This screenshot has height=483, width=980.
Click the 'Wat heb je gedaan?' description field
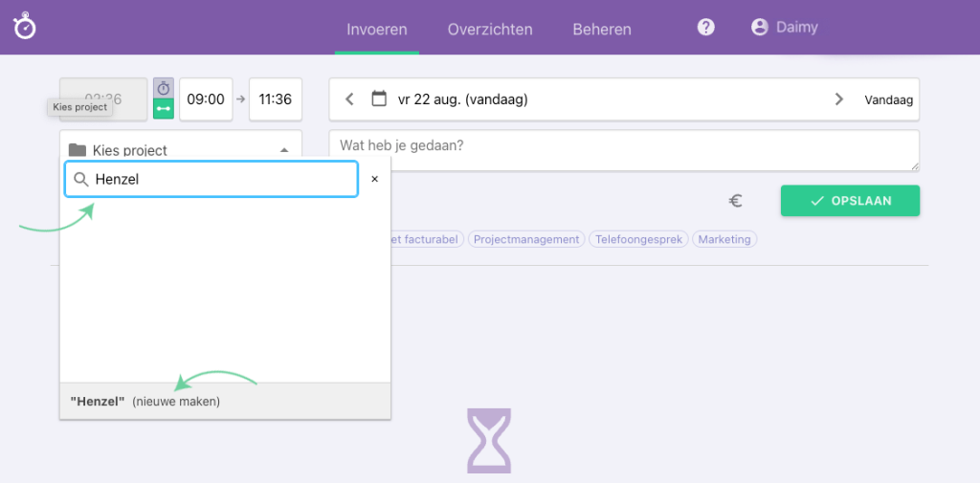pos(623,150)
